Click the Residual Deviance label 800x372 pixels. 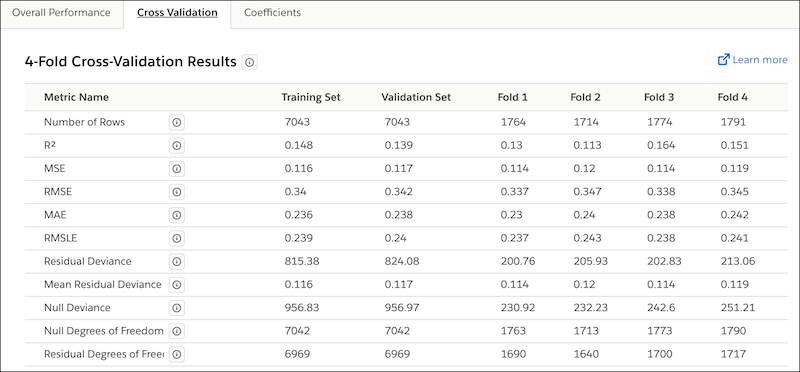87,261
